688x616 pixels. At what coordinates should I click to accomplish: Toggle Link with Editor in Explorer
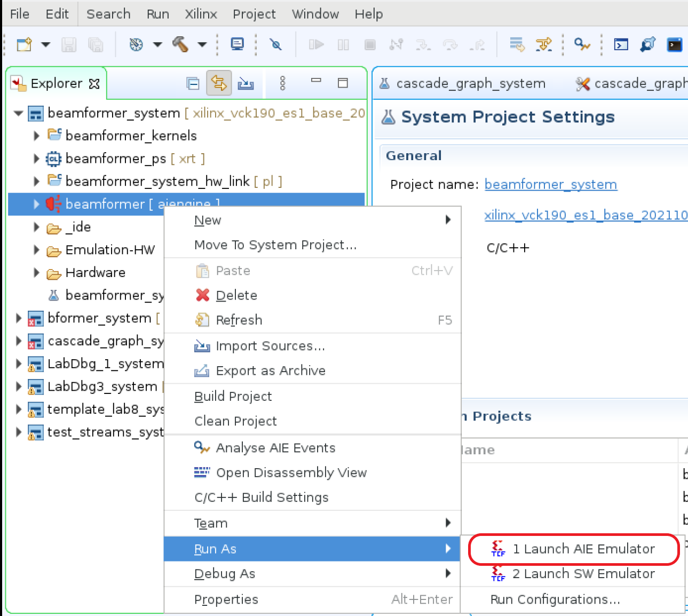pyautogui.click(x=219, y=83)
